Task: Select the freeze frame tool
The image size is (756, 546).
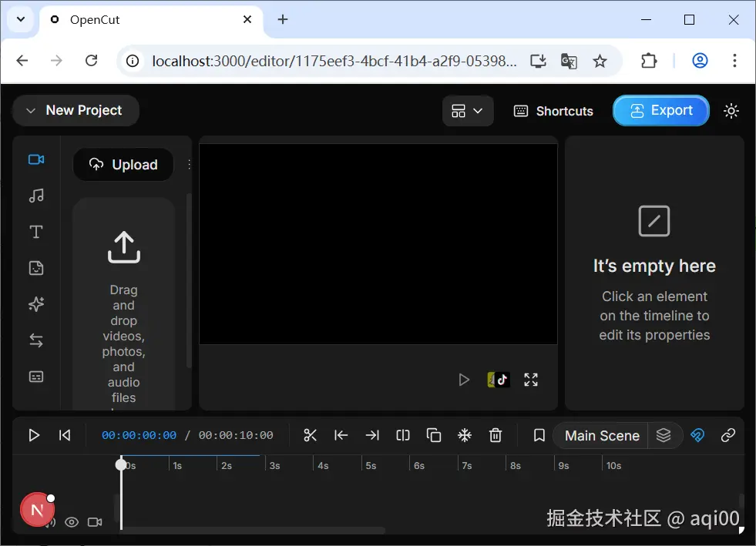Action: click(464, 435)
